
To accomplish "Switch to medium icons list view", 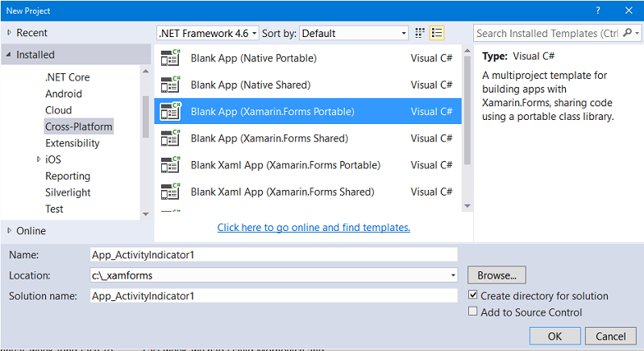I will 437,33.
